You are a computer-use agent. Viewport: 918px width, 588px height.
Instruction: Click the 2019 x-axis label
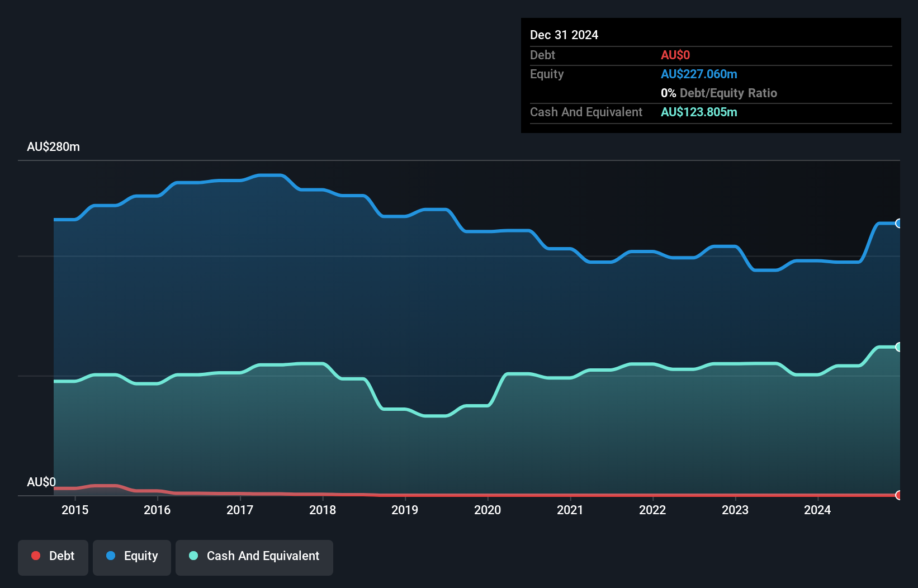(x=405, y=510)
